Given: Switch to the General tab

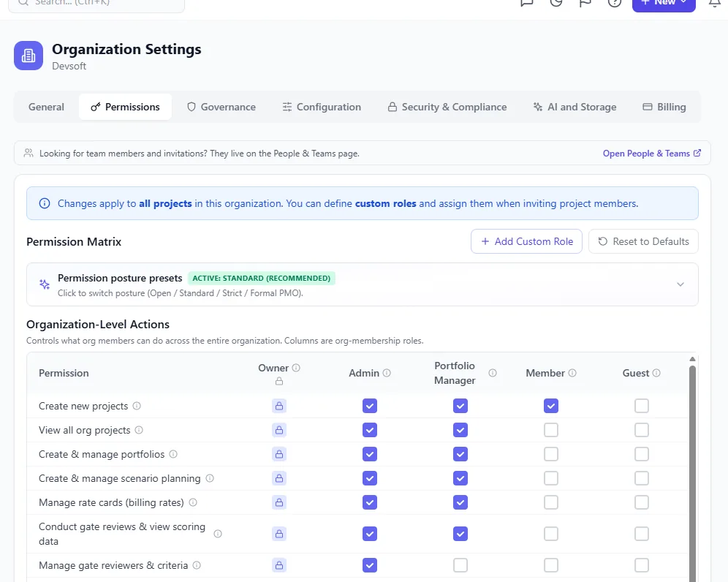Looking at the screenshot, I should coord(47,107).
